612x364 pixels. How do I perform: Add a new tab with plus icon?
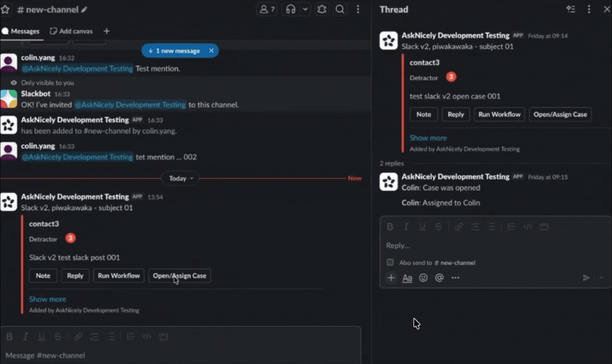(106, 31)
